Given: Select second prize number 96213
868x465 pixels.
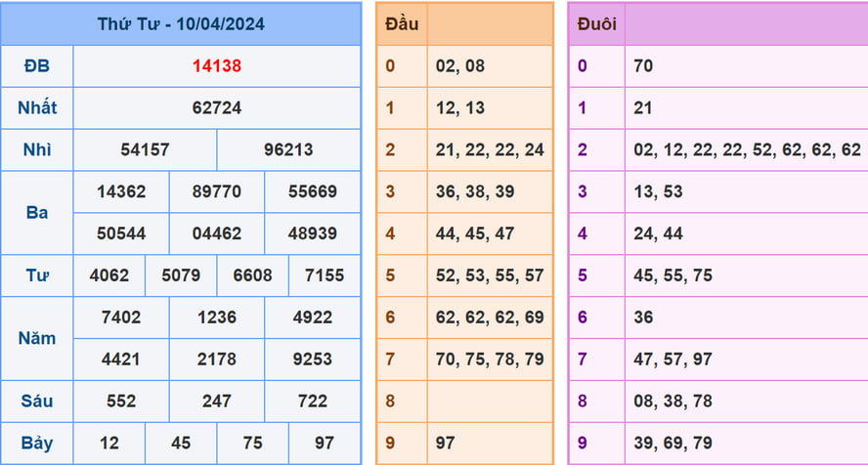Looking at the screenshot, I should (288, 149).
